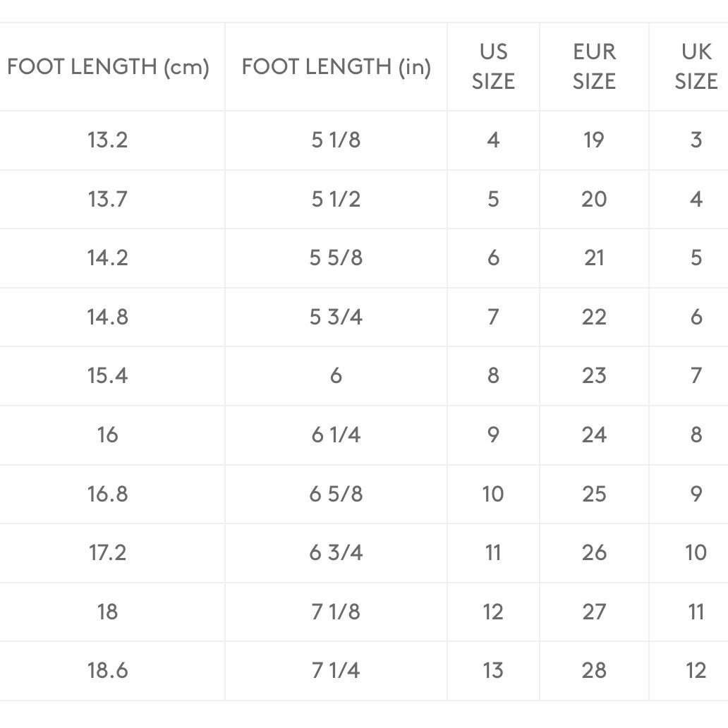728x728 pixels.
Task: Click the 13.2 cm foot length cell
Action: click(x=108, y=140)
